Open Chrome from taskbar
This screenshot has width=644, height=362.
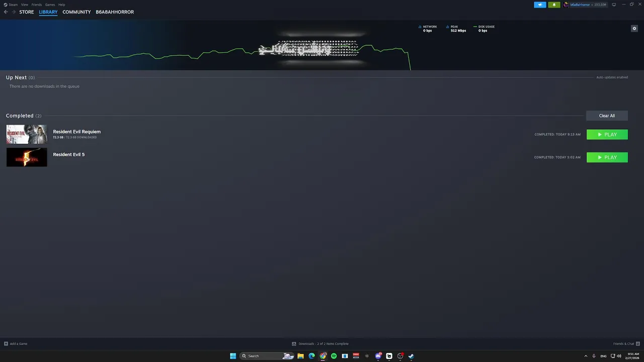pyautogui.click(x=323, y=356)
